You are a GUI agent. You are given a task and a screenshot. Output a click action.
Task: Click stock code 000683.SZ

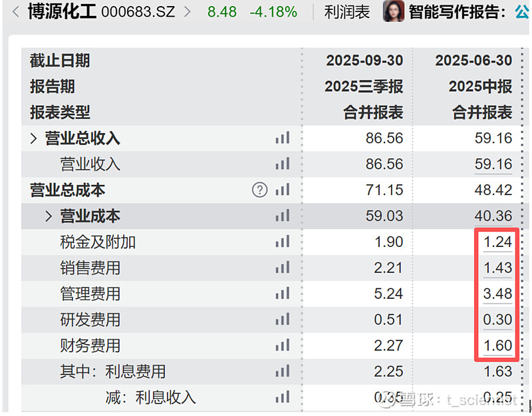pyautogui.click(x=138, y=12)
